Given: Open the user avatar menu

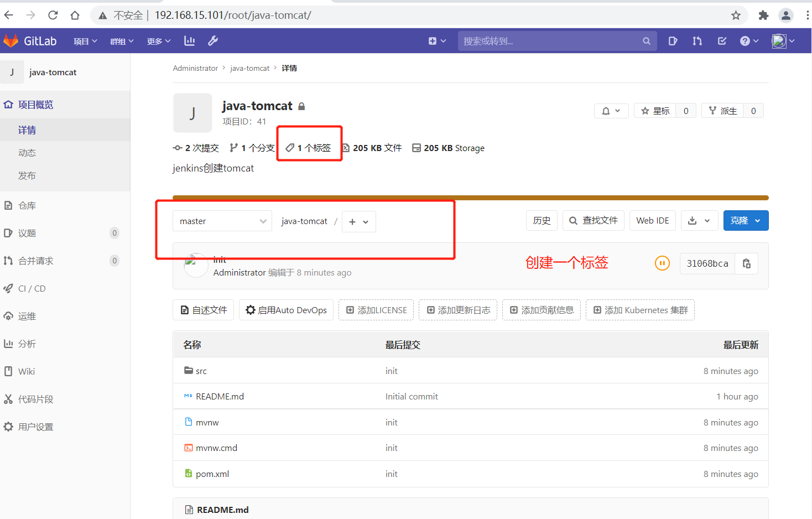Looking at the screenshot, I should 783,41.
